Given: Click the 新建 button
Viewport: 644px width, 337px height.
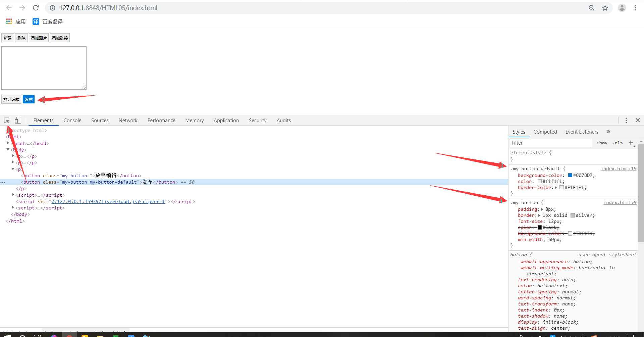Looking at the screenshot, I should 8,38.
